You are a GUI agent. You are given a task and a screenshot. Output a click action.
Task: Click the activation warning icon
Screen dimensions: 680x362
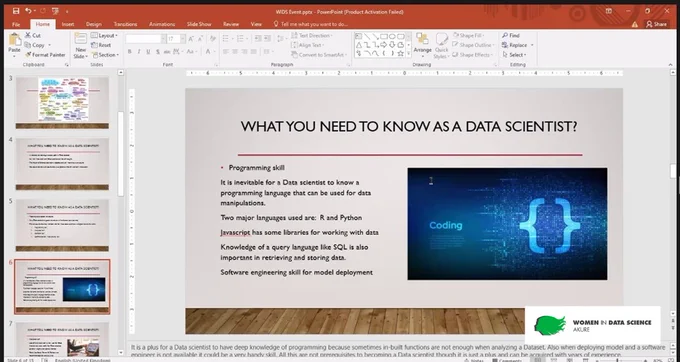[x=635, y=25]
